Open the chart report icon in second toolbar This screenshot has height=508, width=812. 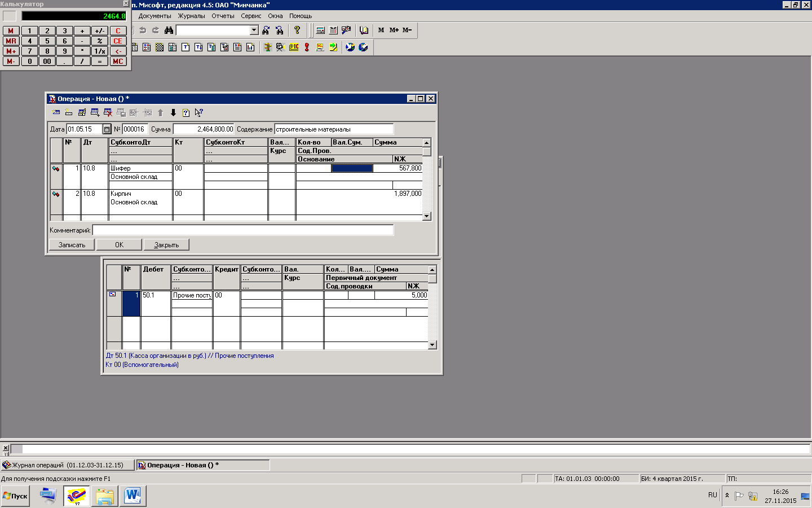[250, 47]
